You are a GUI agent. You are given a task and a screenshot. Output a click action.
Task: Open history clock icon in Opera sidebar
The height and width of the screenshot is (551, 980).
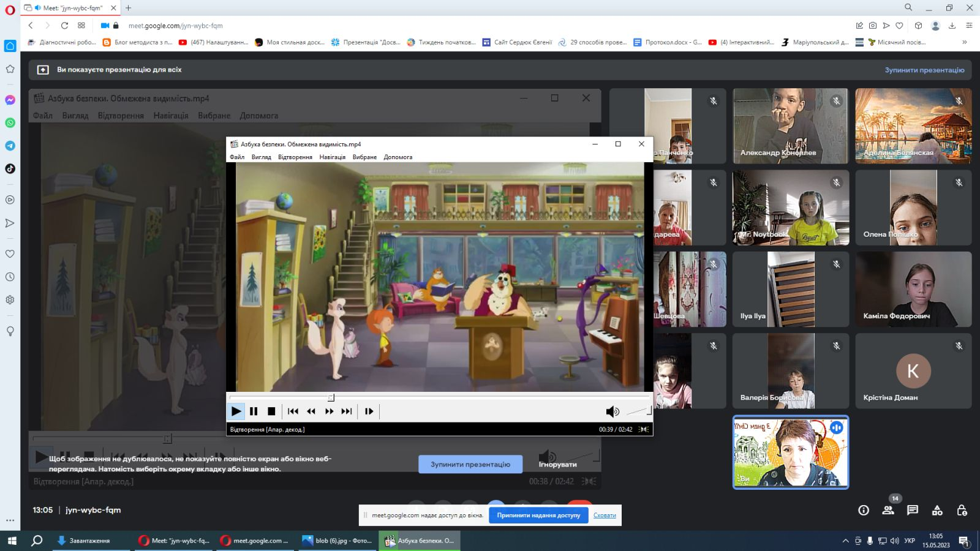pos(10,277)
